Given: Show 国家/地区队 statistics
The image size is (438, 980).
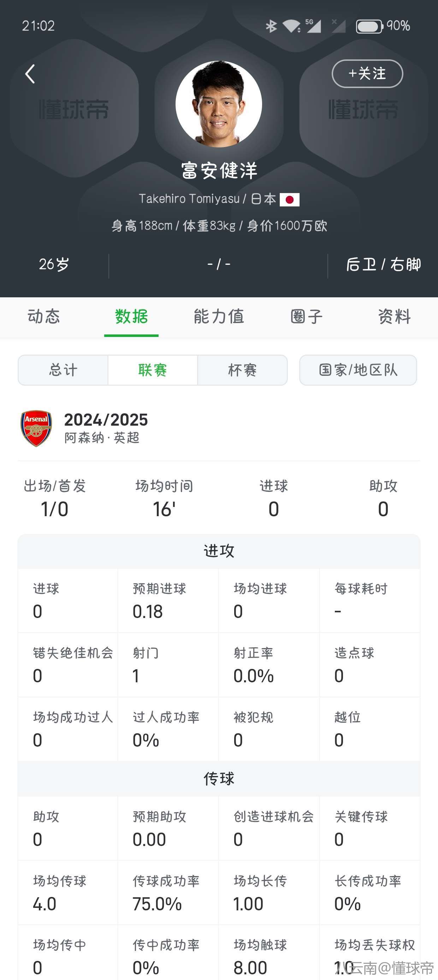Looking at the screenshot, I should (358, 370).
